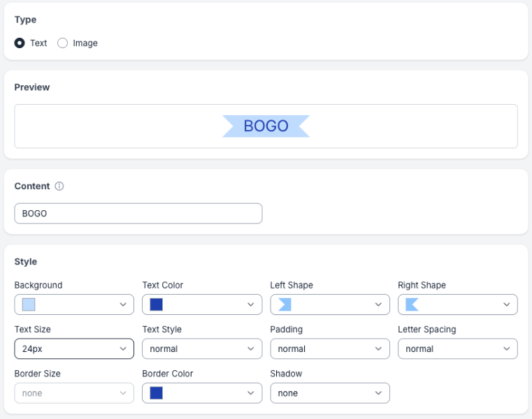Click the Image radio label
532x419 pixels.
click(x=85, y=43)
